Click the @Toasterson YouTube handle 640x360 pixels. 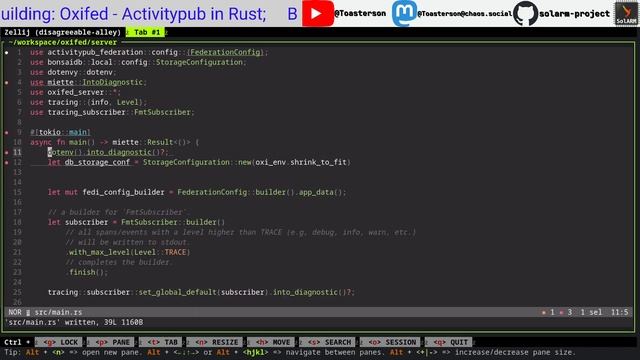pyautogui.click(x=360, y=13)
